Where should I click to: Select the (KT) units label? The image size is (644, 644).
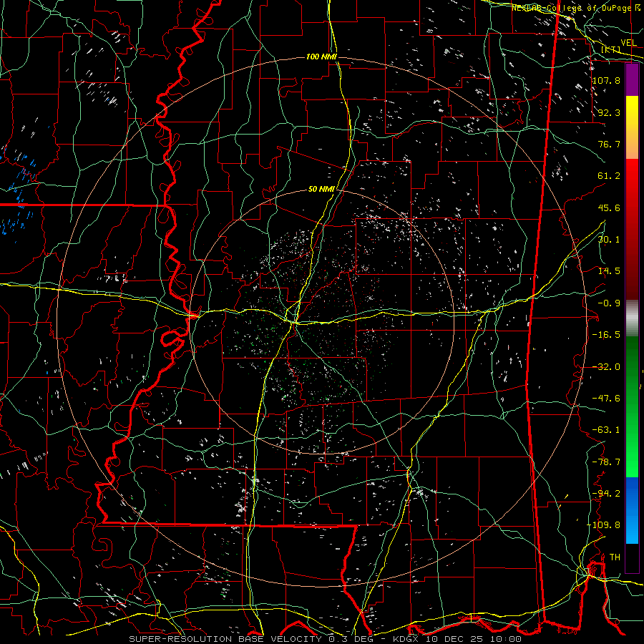pos(611,49)
